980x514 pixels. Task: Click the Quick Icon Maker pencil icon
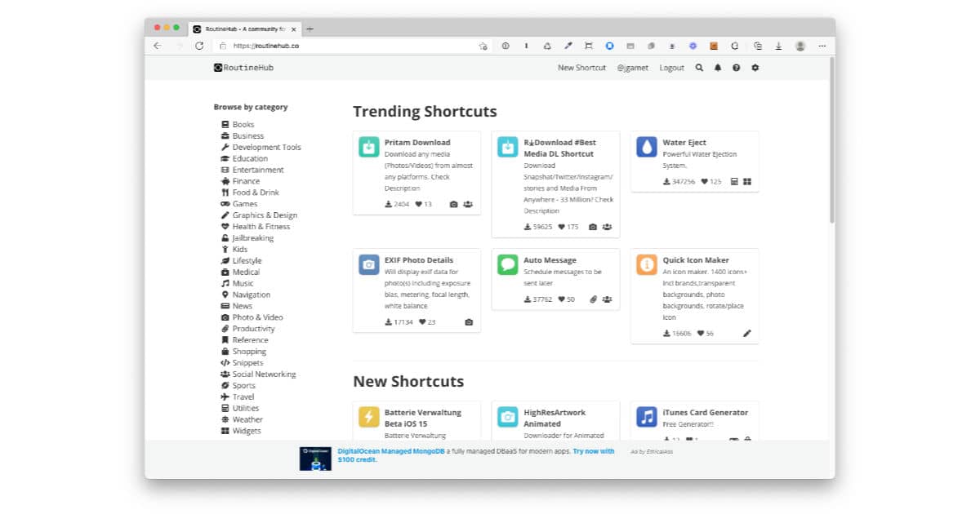coord(747,333)
